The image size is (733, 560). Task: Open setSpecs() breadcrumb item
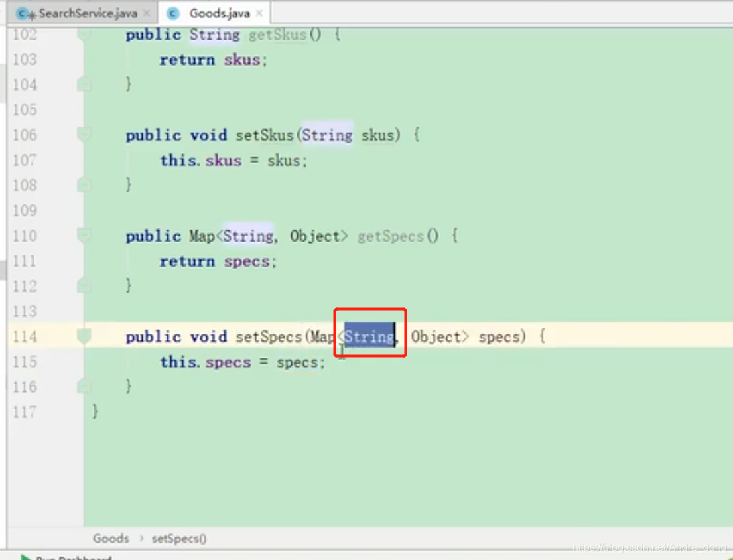[x=178, y=539]
